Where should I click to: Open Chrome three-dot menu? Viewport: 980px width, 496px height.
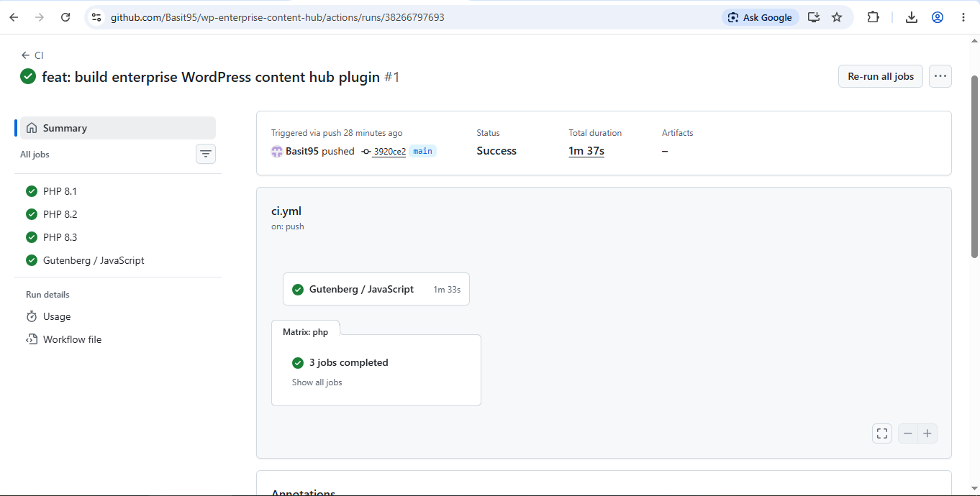point(963,17)
